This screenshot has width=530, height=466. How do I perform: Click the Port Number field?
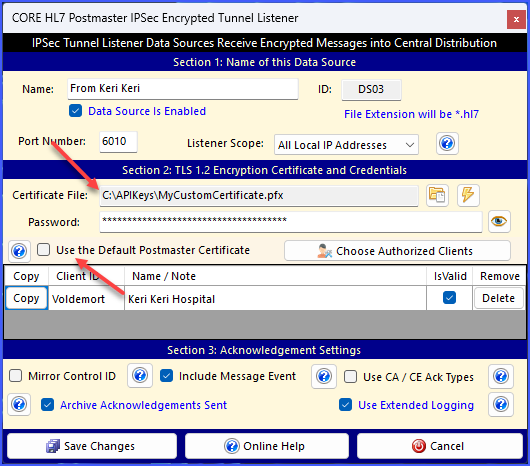point(118,142)
